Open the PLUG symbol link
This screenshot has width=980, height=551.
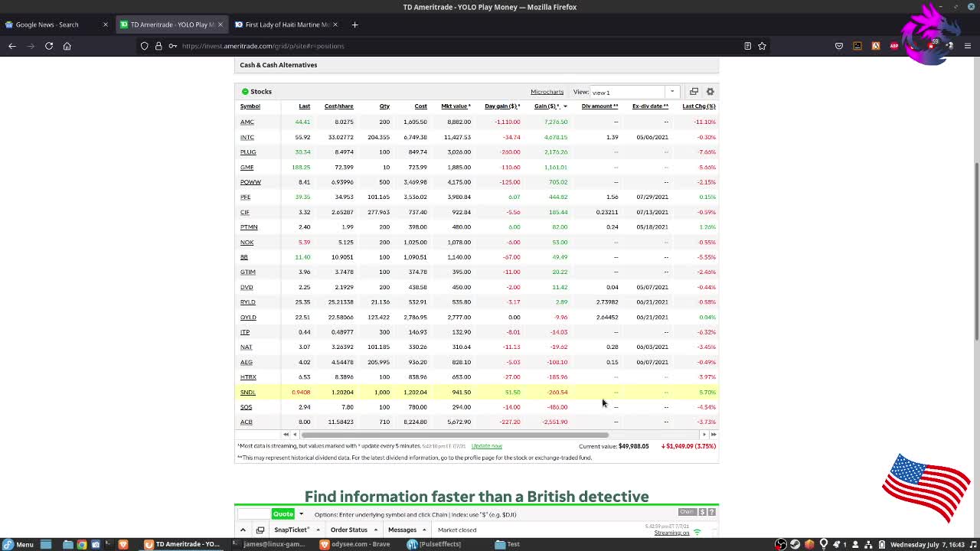pyautogui.click(x=248, y=152)
